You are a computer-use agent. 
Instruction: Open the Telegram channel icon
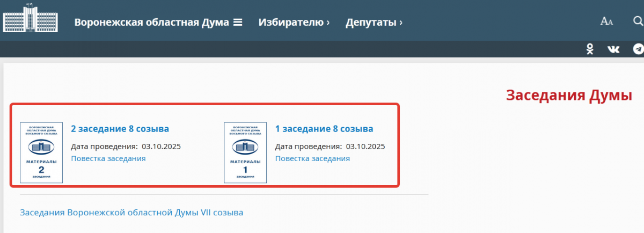pyautogui.click(x=638, y=49)
